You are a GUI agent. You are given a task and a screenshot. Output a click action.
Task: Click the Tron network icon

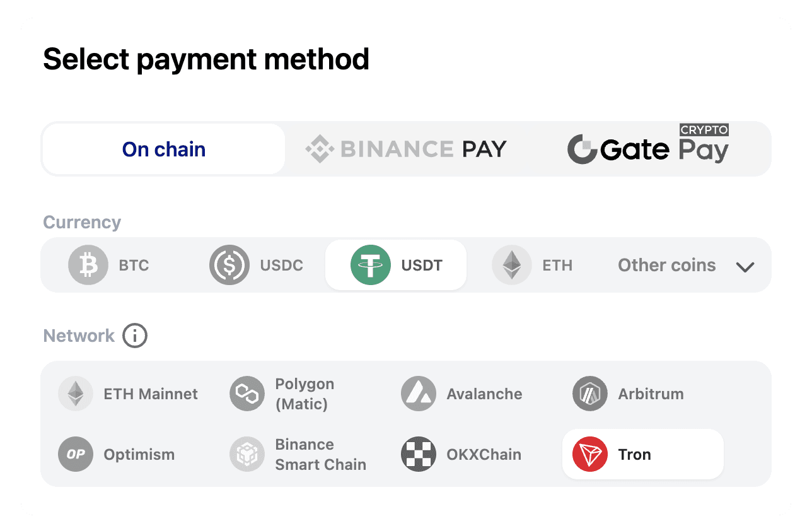pyautogui.click(x=590, y=454)
